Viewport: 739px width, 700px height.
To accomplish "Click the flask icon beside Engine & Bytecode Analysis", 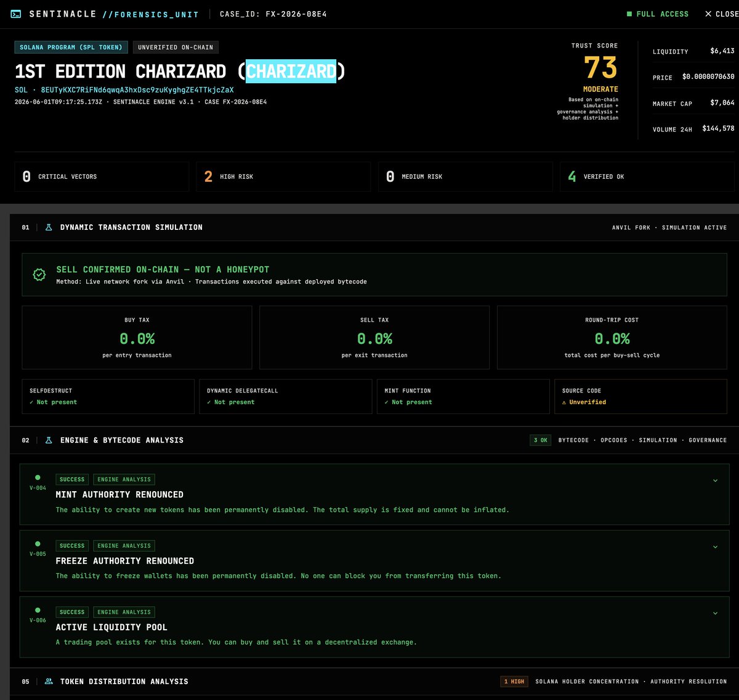I will pos(49,440).
